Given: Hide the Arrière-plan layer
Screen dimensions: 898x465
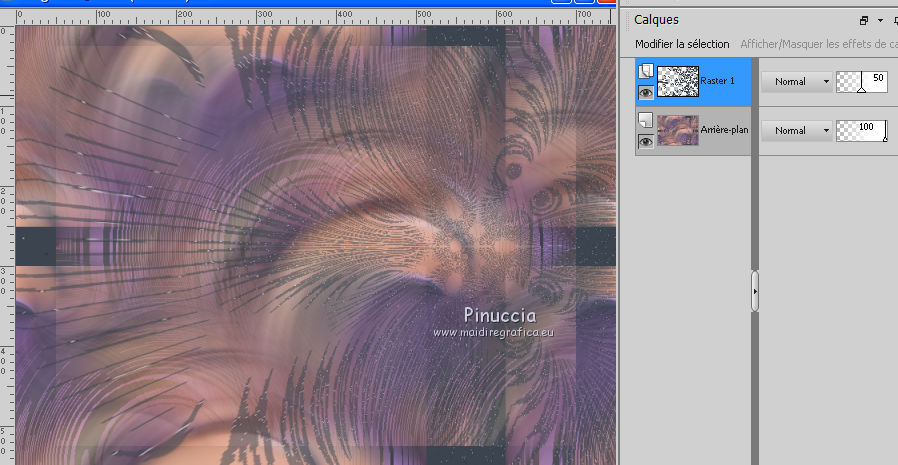Looking at the screenshot, I should 645,141.
